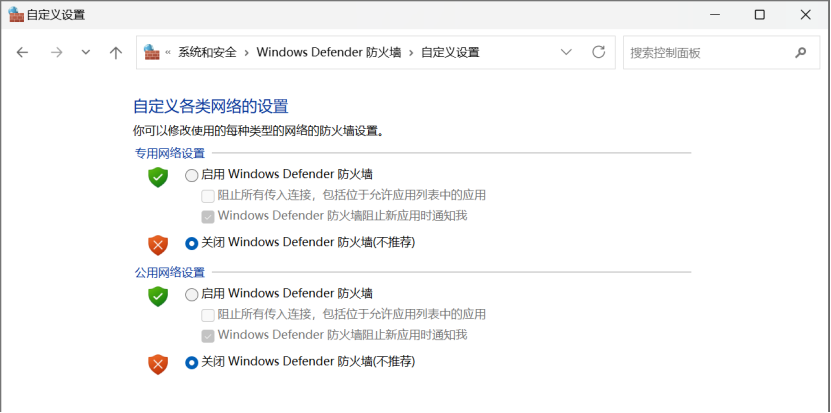Image resolution: width=831 pixels, height=413 pixels.
Task: Focus the 搜索控制面板 search box
Action: 721,52
